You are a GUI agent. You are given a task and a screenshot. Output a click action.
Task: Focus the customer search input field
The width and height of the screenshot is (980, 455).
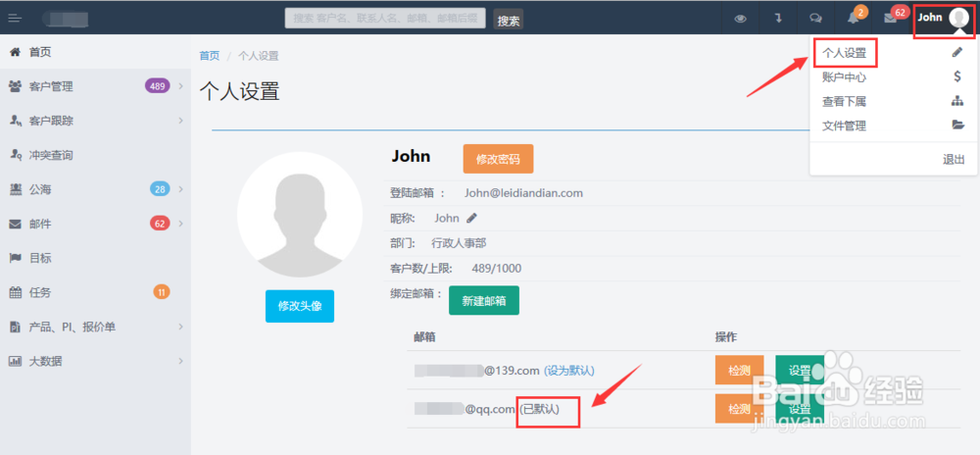[x=385, y=18]
